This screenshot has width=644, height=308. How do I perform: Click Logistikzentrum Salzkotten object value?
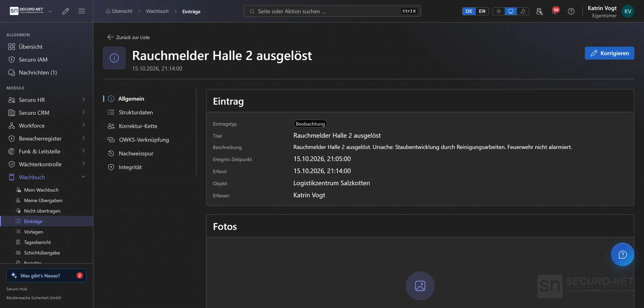point(331,183)
